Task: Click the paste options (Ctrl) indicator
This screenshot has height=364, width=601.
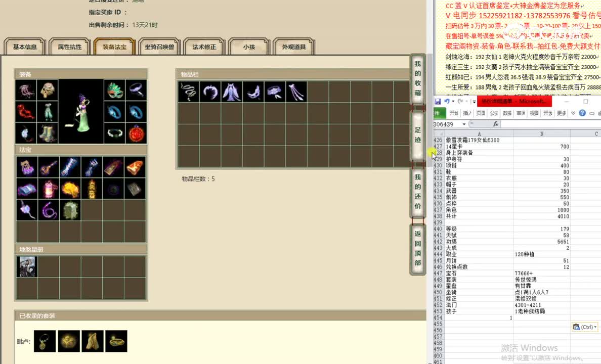Action: [584, 327]
